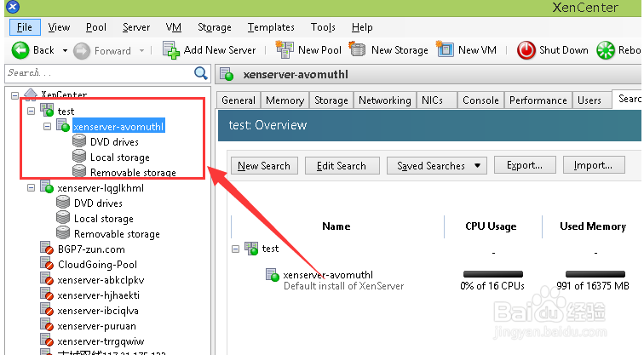
Task: Switch to the Console tab
Action: pos(480,100)
